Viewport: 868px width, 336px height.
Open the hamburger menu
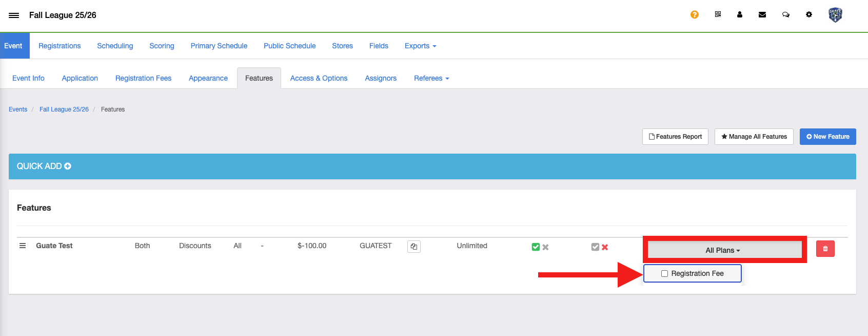14,15
